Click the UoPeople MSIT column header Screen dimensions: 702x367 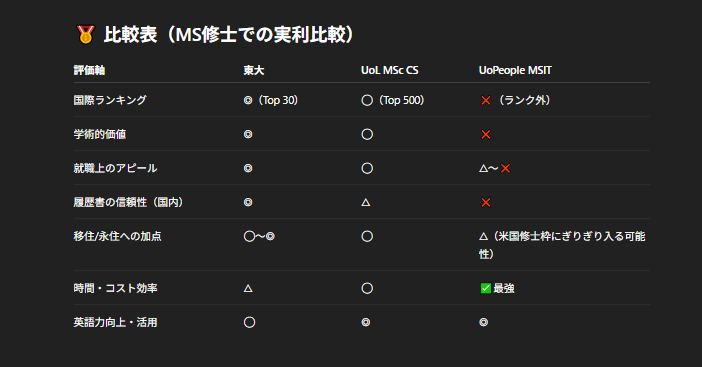515,70
